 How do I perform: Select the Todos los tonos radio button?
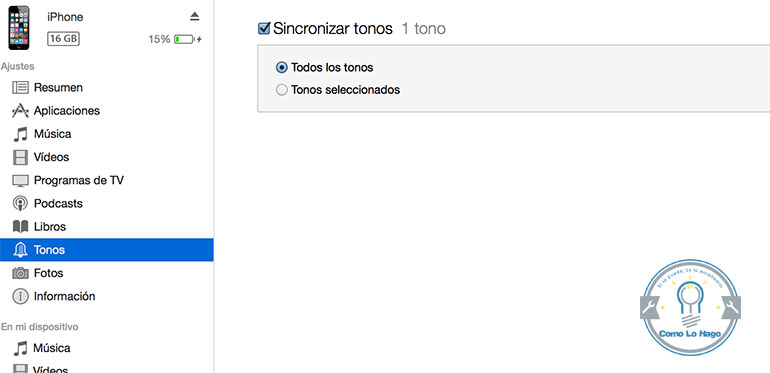coord(281,67)
